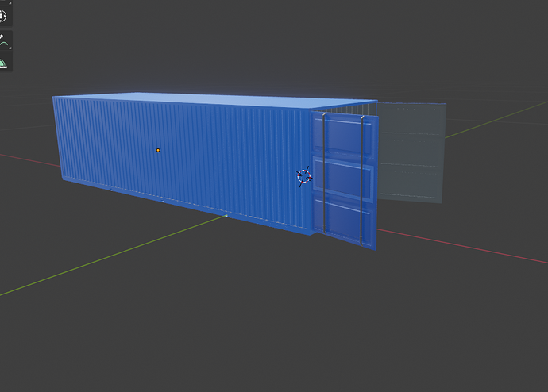
Task: Select the container's bottom rail edge
Action: [185, 206]
